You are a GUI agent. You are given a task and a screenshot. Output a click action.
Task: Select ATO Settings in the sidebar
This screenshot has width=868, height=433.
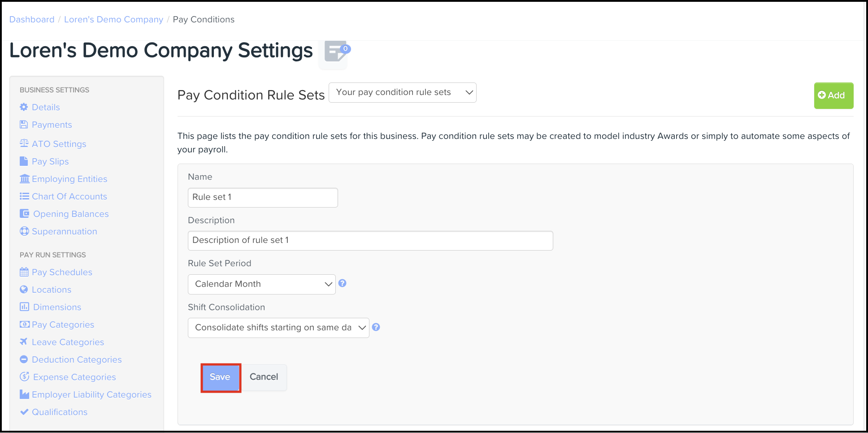click(59, 143)
